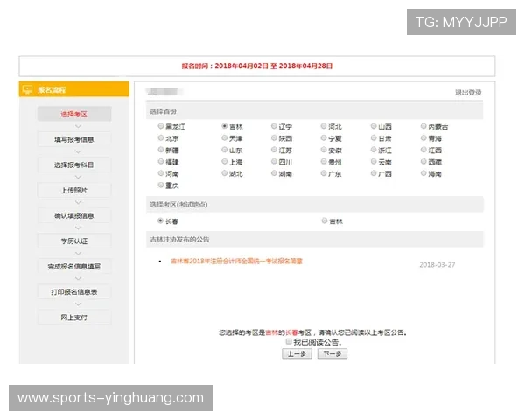This screenshot has height=420, width=525.
Task: Choose 陕西 in the province list
Action: [274, 137]
